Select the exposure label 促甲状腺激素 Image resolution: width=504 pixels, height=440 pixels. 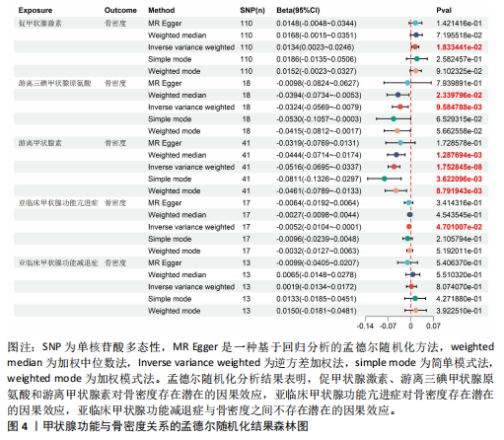39,24
